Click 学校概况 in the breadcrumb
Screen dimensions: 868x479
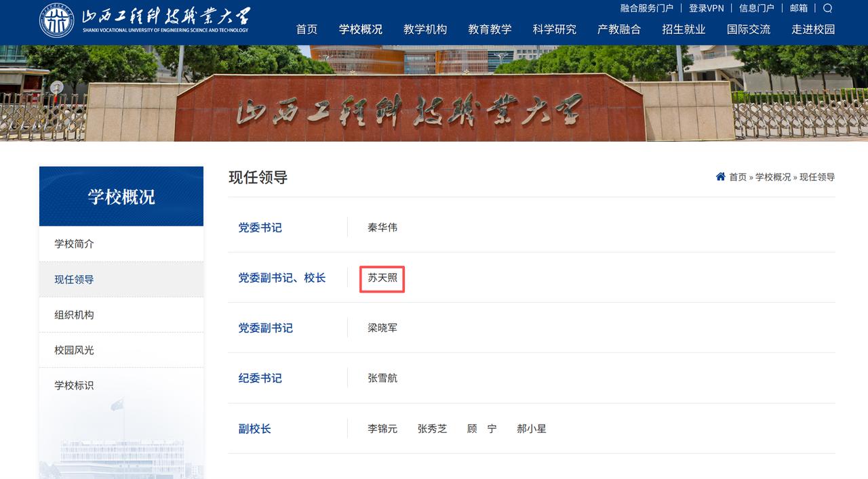[773, 177]
